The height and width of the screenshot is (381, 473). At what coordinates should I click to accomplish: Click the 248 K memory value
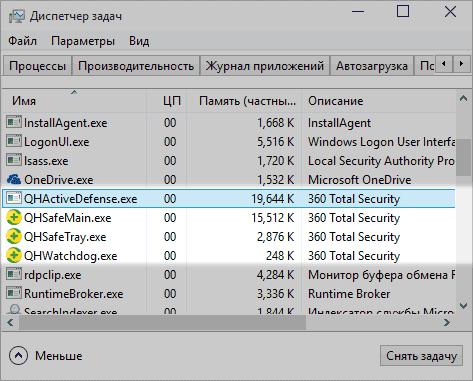point(280,256)
